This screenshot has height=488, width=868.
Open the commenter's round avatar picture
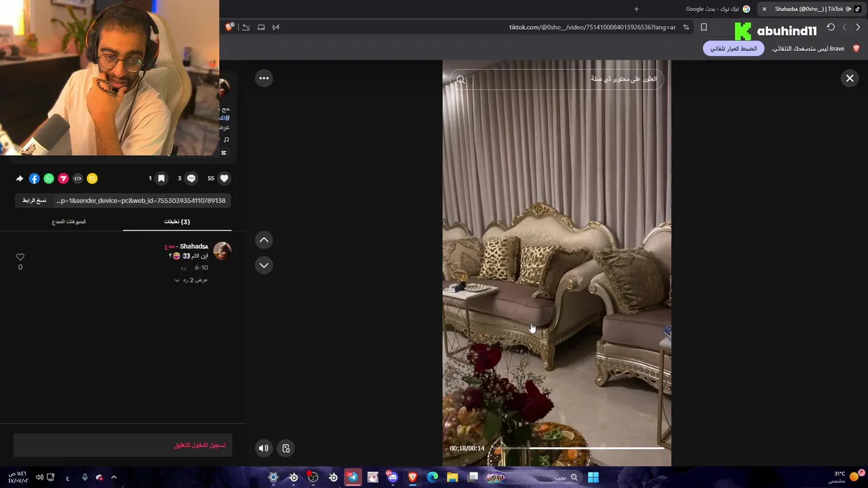tap(222, 251)
